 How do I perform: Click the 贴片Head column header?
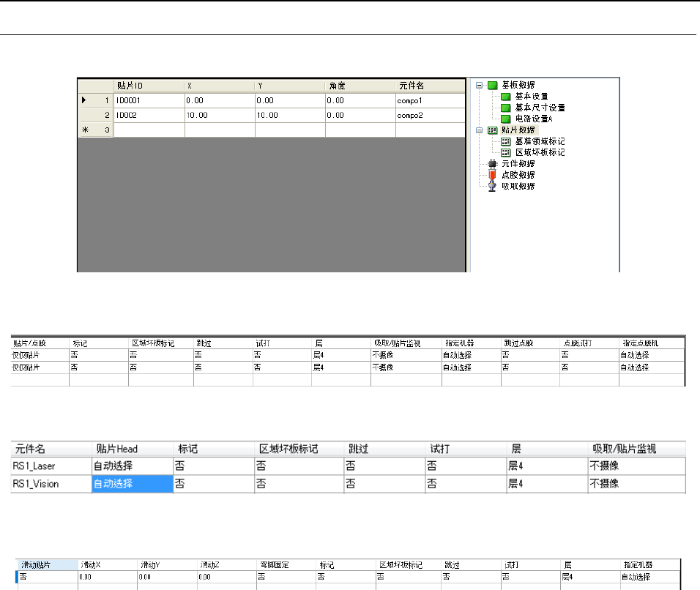pos(133,449)
